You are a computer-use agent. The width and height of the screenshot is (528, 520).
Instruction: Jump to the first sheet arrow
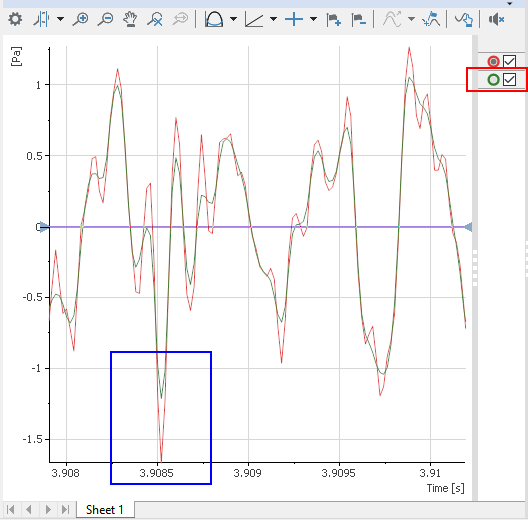coord(10,510)
